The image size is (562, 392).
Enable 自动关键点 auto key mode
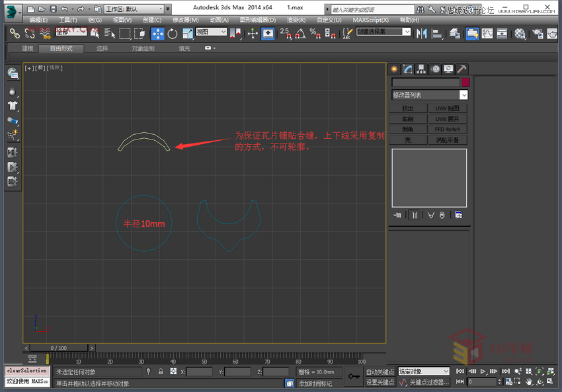tap(380, 372)
